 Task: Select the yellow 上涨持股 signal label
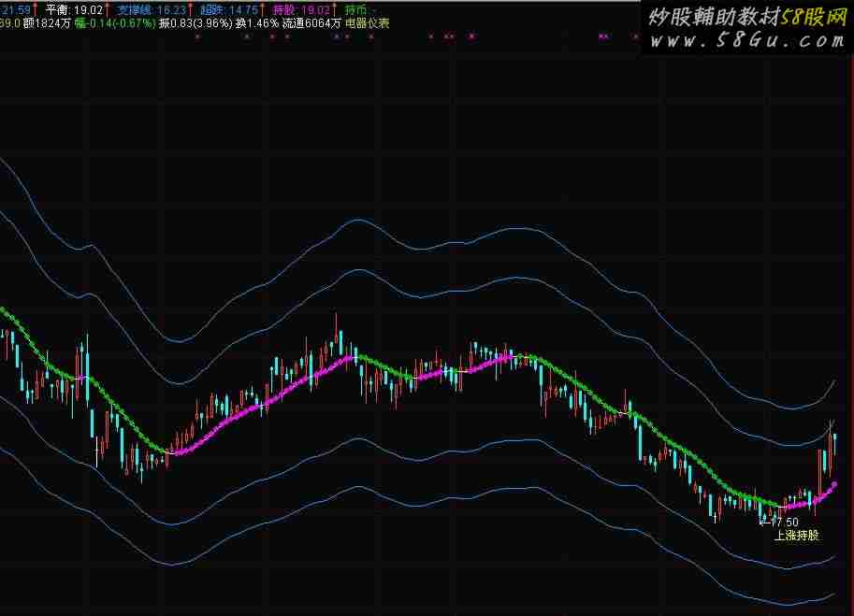pyautogui.click(x=795, y=536)
